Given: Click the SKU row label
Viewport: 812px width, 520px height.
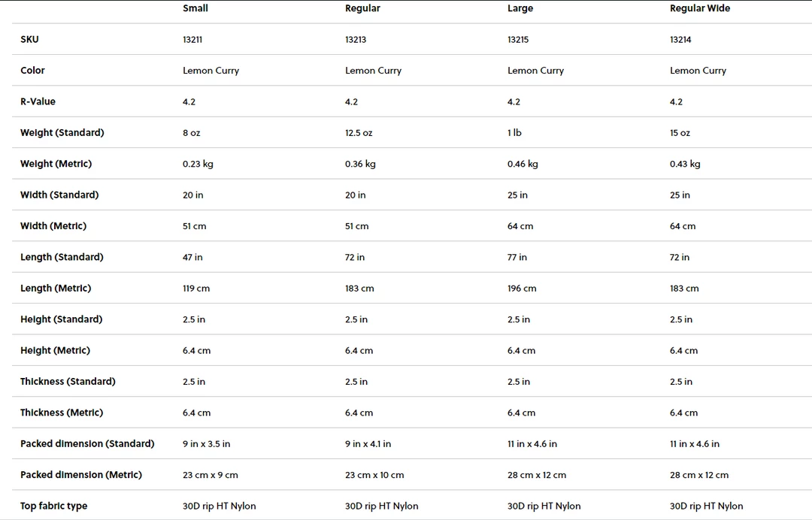Looking at the screenshot, I should point(29,39).
